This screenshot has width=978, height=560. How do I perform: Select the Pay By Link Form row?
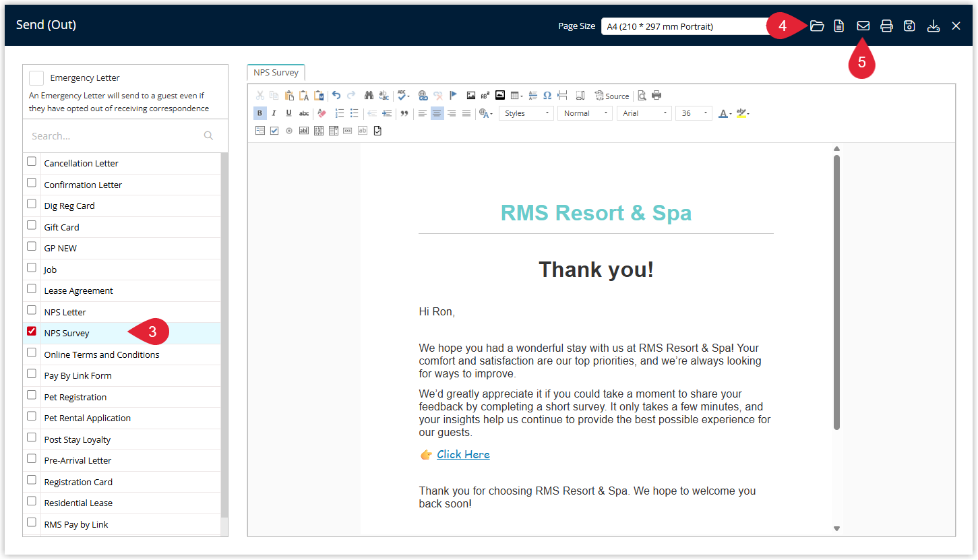[x=122, y=375]
